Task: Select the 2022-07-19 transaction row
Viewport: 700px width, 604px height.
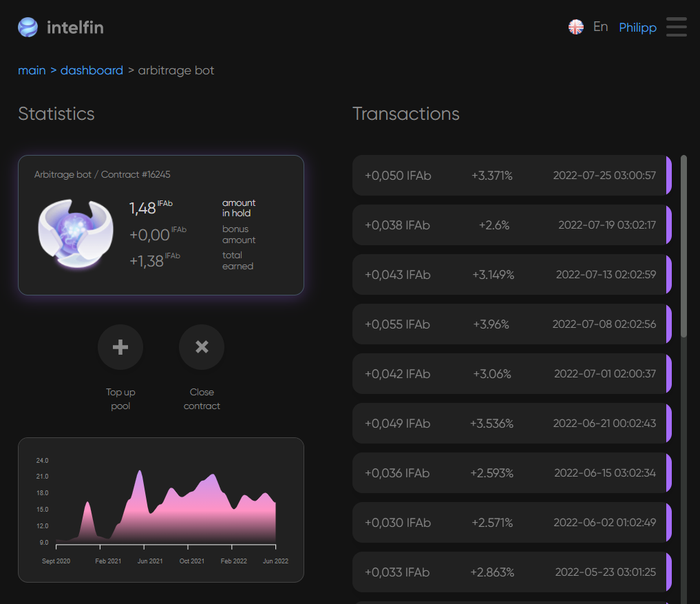Action: coord(511,225)
